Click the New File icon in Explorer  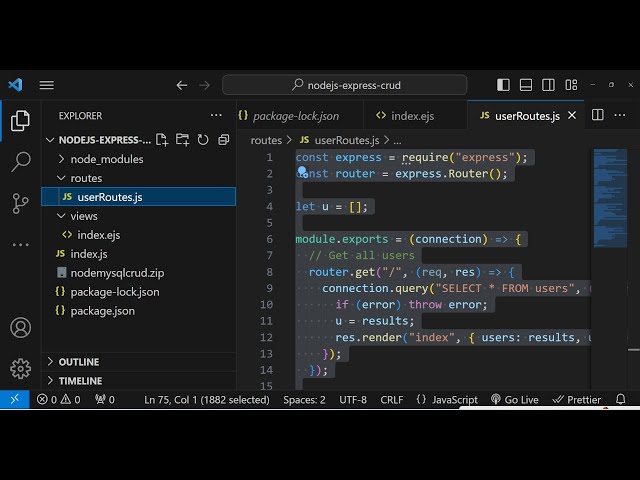[163, 140]
